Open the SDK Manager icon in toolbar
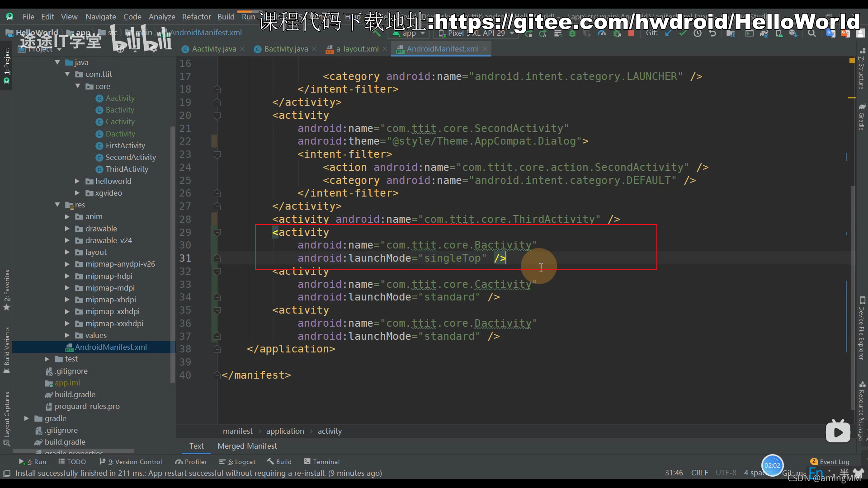 point(793,33)
